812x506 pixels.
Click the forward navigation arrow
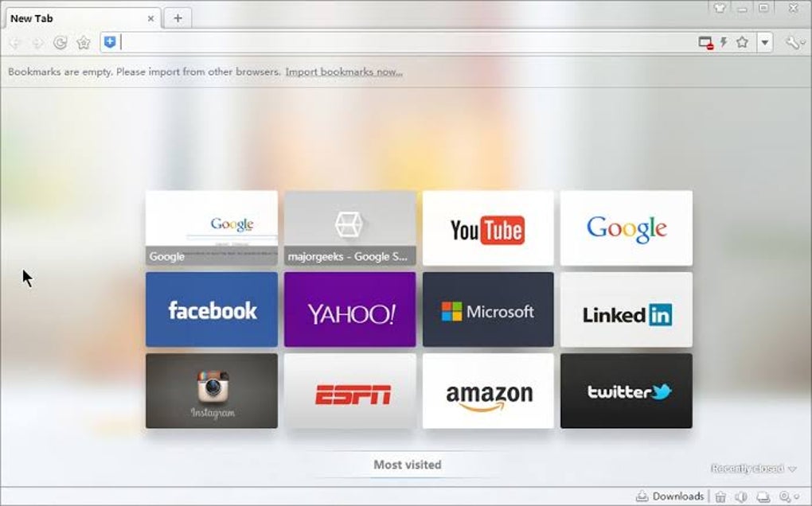click(x=37, y=43)
